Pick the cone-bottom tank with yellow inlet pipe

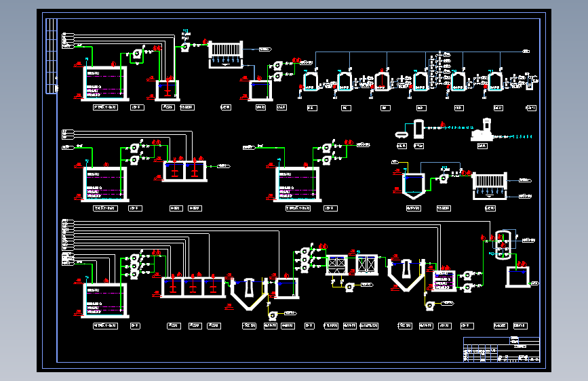click(x=413, y=186)
